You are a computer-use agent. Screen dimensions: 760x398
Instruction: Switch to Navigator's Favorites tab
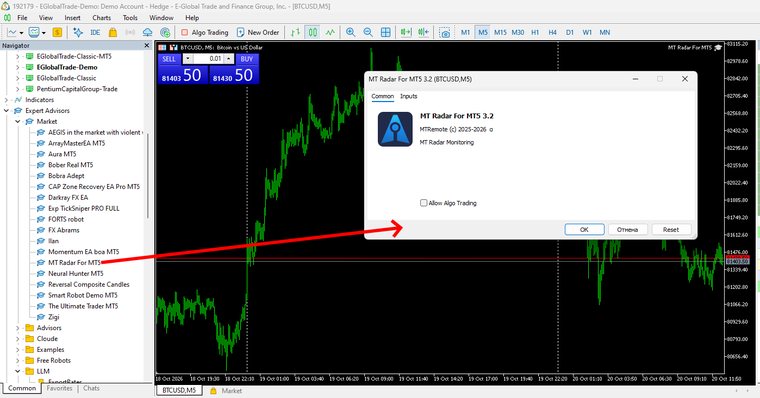(x=59, y=388)
